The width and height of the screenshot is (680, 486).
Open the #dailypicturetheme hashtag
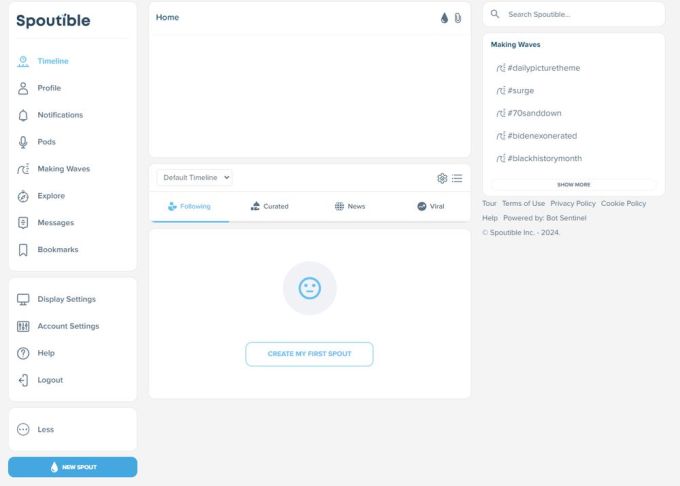(544, 68)
